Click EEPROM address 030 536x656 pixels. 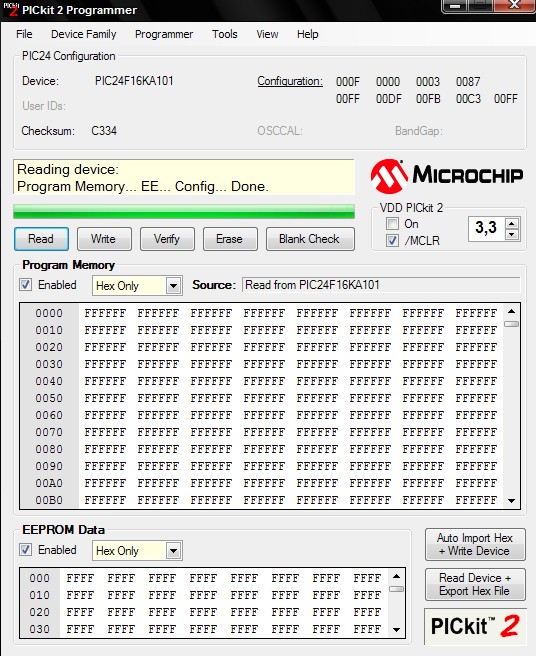(39, 629)
